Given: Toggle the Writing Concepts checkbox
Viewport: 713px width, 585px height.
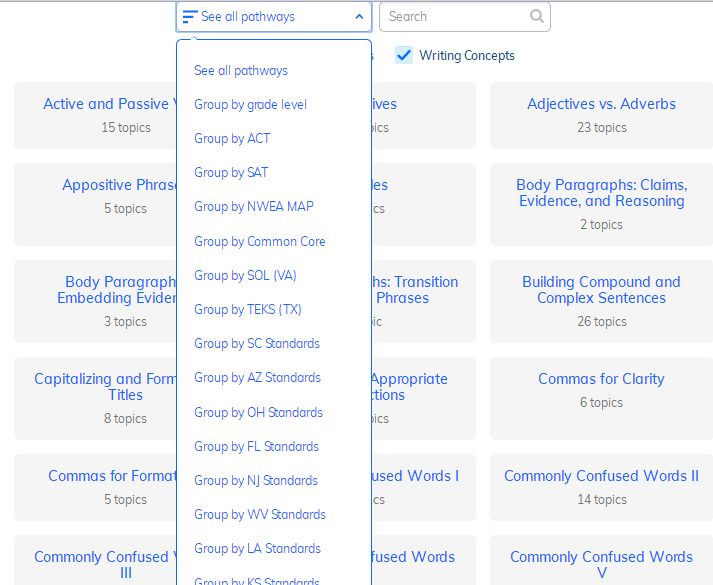Looking at the screenshot, I should coord(404,55).
